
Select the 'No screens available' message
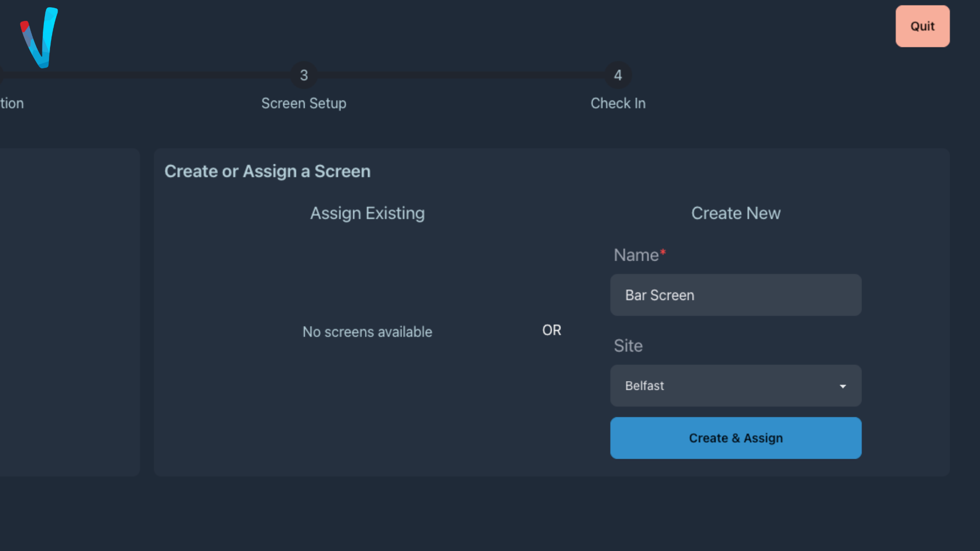tap(367, 332)
